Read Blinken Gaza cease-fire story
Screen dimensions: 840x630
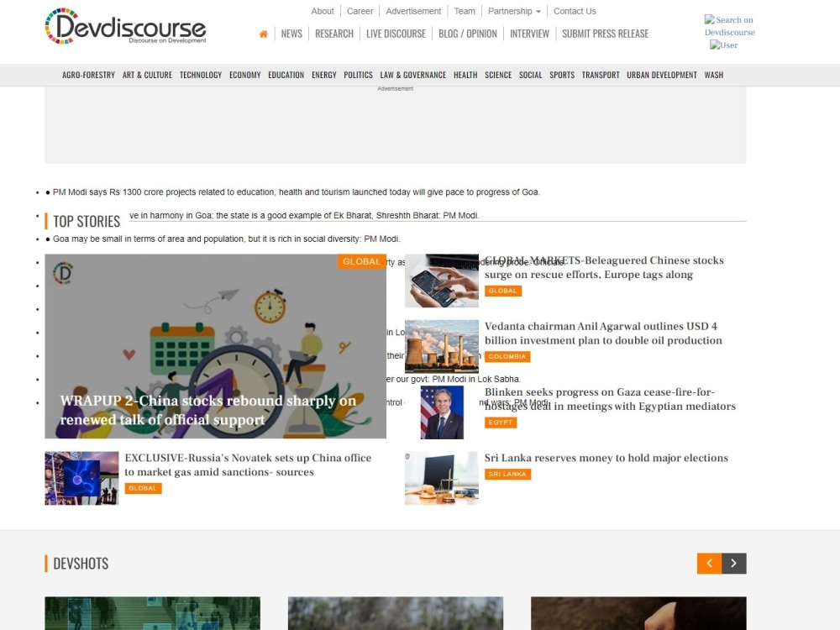610,399
